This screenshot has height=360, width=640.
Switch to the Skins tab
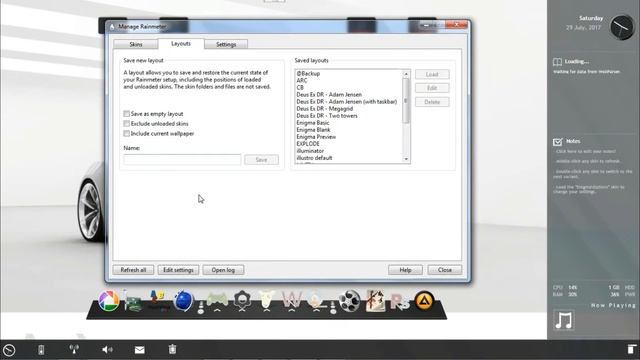coord(136,44)
